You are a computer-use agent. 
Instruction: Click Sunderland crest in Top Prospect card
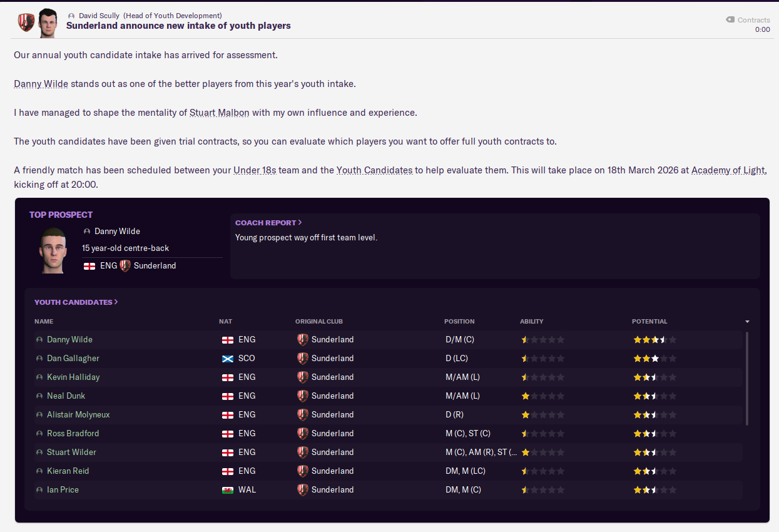(125, 266)
